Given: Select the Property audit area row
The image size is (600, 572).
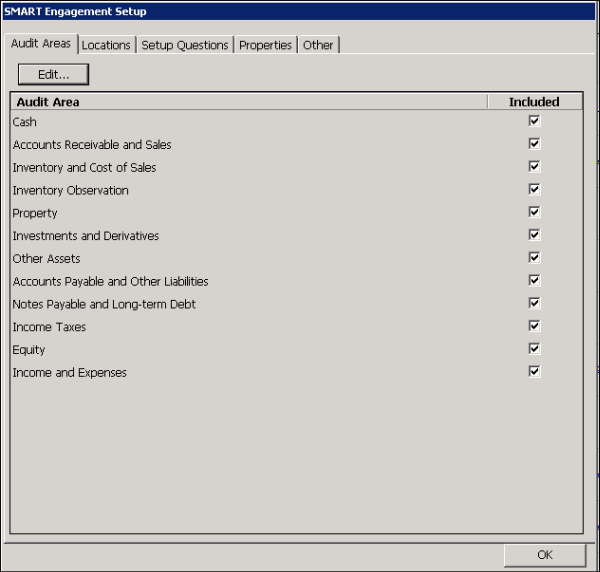Looking at the screenshot, I should pos(297,213).
